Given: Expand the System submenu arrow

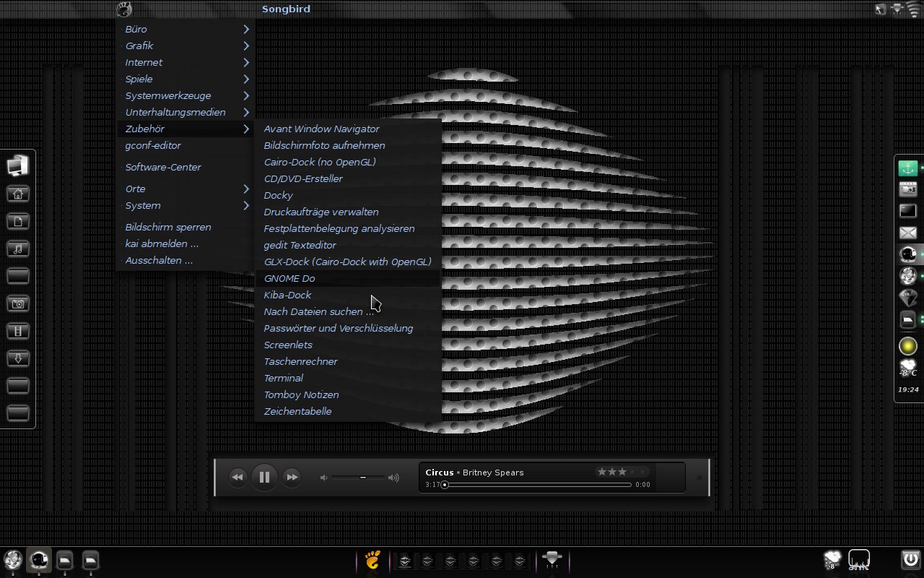Looking at the screenshot, I should [246, 205].
